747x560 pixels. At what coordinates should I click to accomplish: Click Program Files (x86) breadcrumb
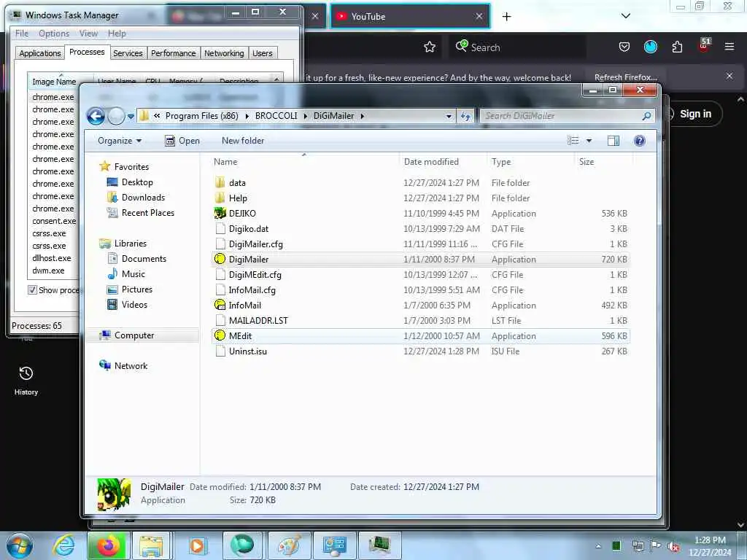201,116
